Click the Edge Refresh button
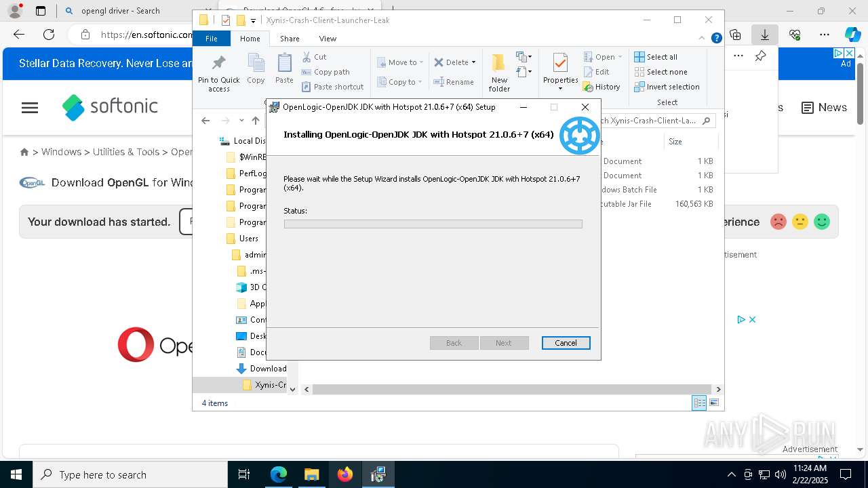868x488 pixels. point(49,35)
